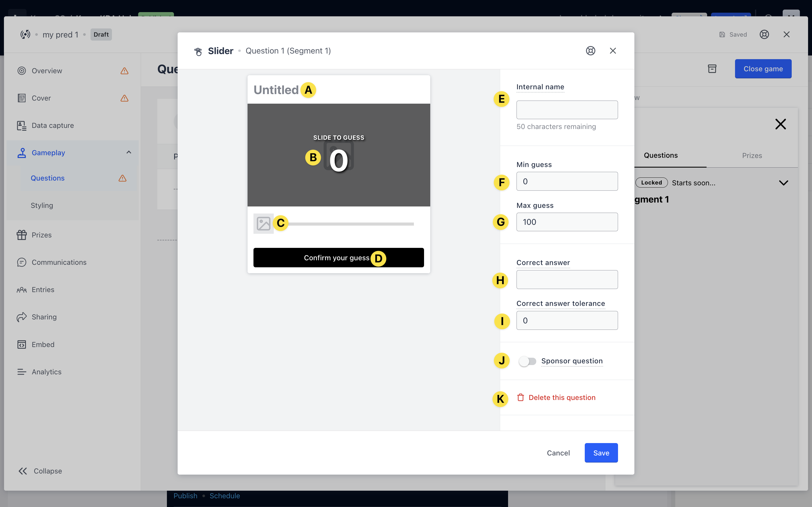Click the Collapse double-chevron icon

tap(23, 471)
